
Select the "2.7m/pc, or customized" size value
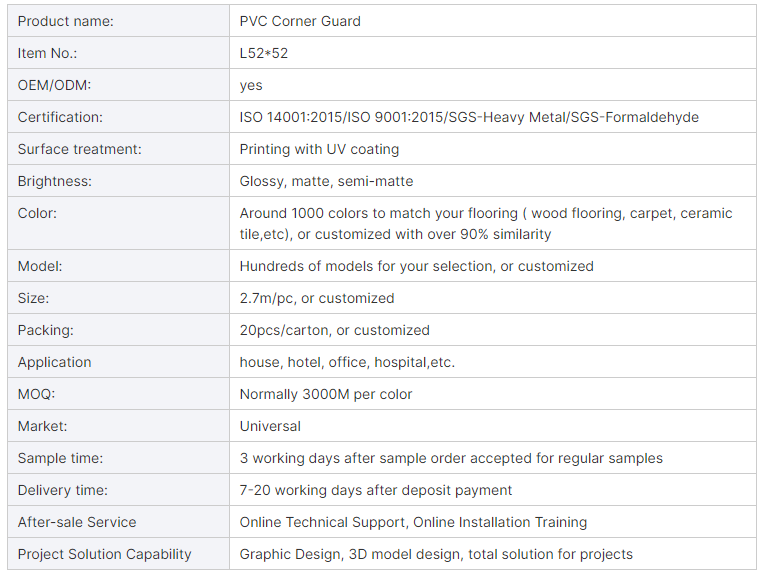(317, 298)
